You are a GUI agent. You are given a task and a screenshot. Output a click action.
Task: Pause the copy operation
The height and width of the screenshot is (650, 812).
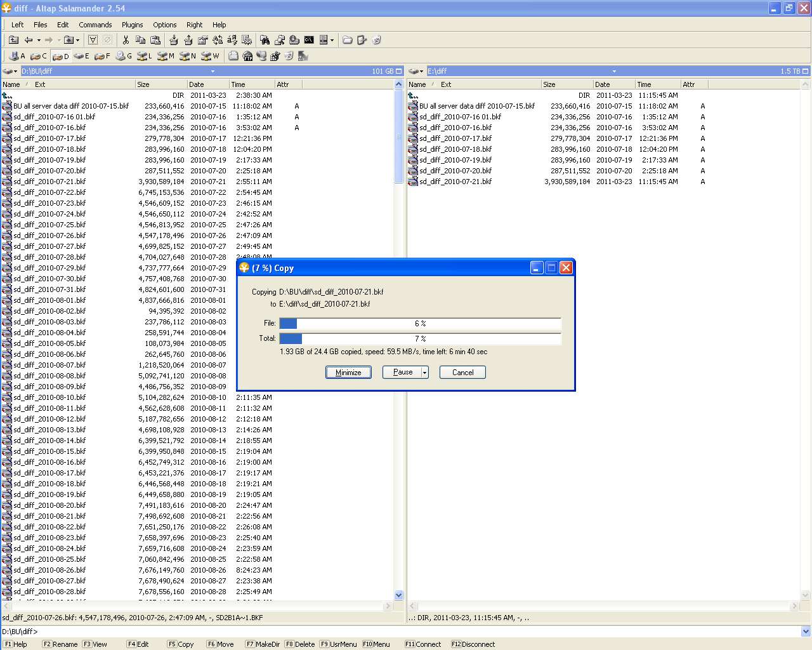402,373
